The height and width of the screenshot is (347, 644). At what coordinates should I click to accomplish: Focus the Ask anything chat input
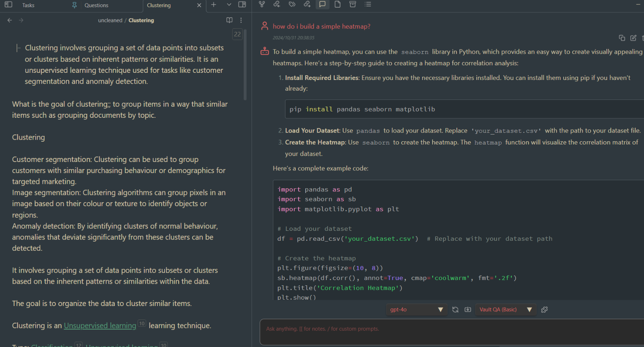[452, 332]
